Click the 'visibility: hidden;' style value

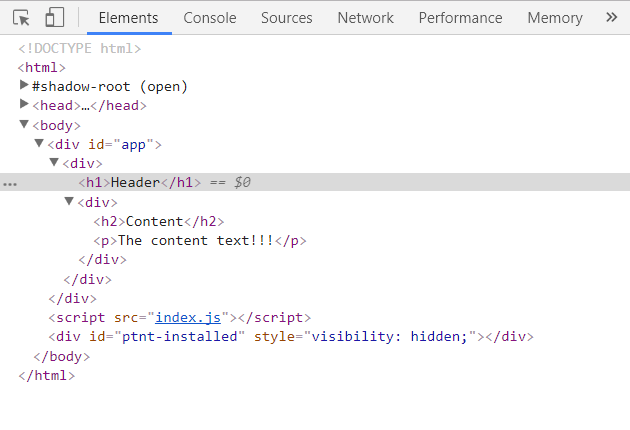pos(390,336)
